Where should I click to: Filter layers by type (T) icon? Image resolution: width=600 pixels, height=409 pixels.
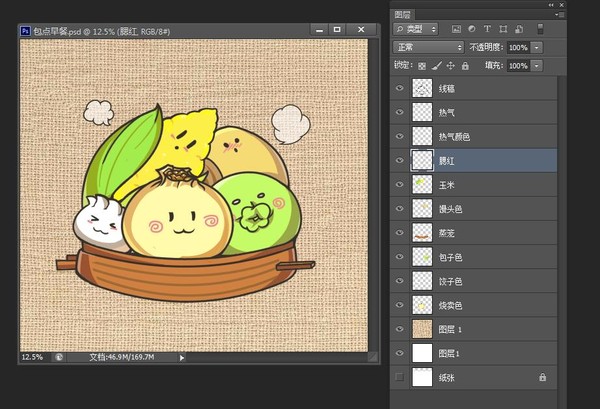[487, 29]
